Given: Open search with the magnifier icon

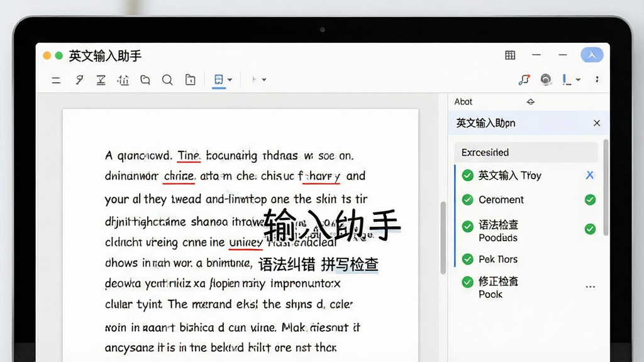Looking at the screenshot, I should tap(167, 80).
